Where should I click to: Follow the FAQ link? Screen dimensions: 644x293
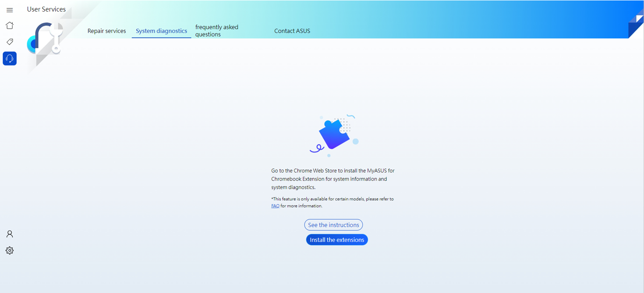coord(275,206)
